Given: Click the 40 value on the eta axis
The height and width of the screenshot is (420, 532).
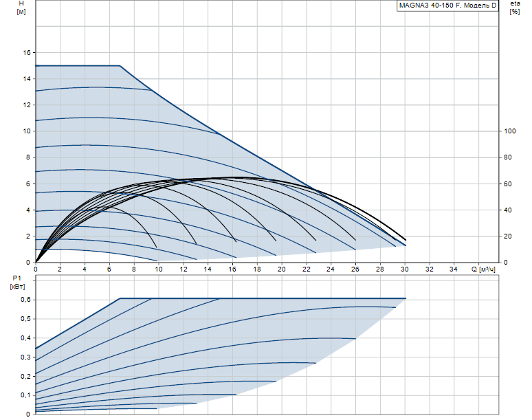Looking at the screenshot, I should [x=507, y=210].
